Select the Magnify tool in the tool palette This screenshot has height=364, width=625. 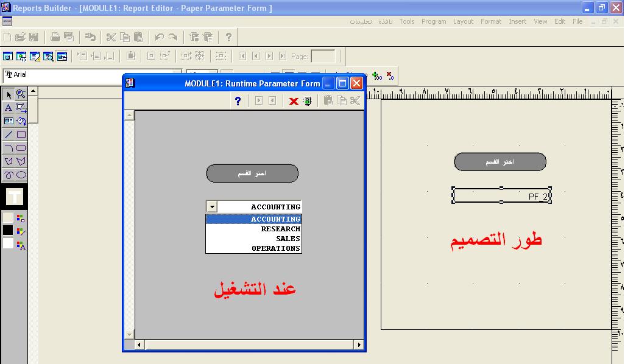click(x=21, y=94)
